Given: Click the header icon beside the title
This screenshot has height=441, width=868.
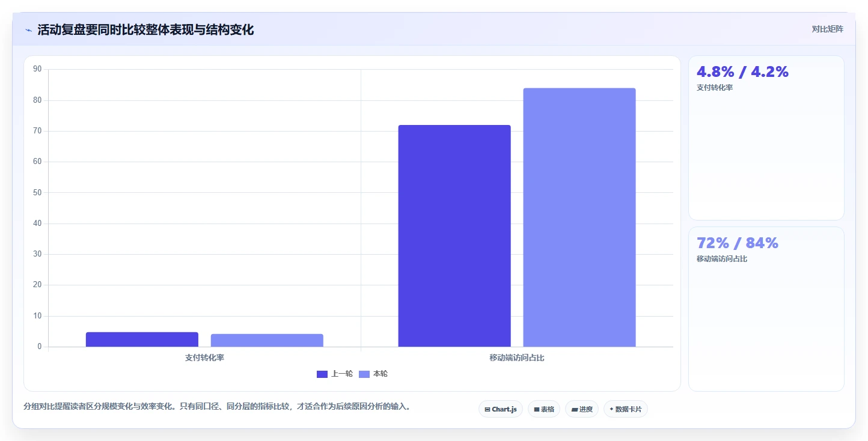Looking at the screenshot, I should point(28,30).
